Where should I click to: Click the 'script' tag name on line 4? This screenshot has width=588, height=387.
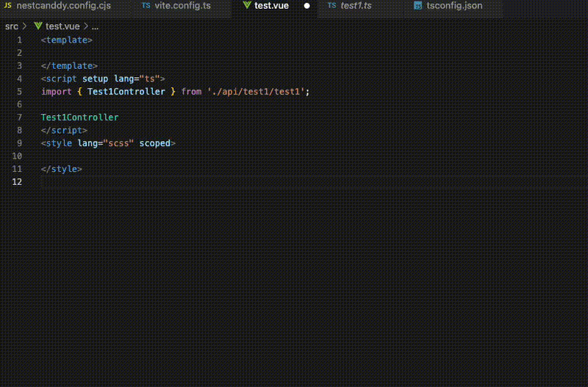62,79
